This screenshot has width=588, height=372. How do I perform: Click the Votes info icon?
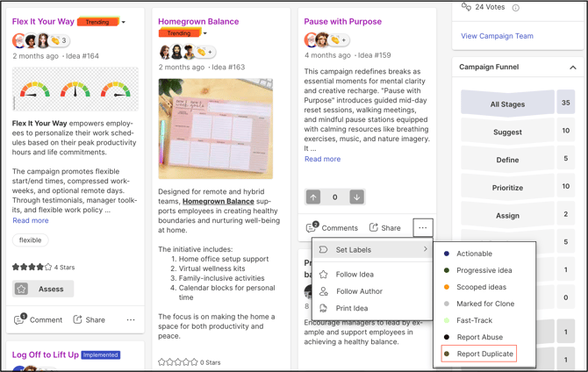point(515,7)
